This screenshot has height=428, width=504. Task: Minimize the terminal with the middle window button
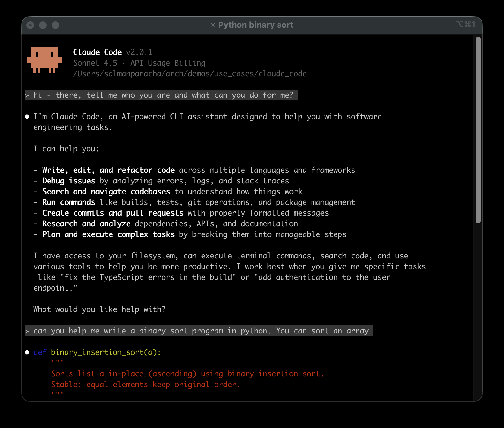pyautogui.click(x=43, y=25)
